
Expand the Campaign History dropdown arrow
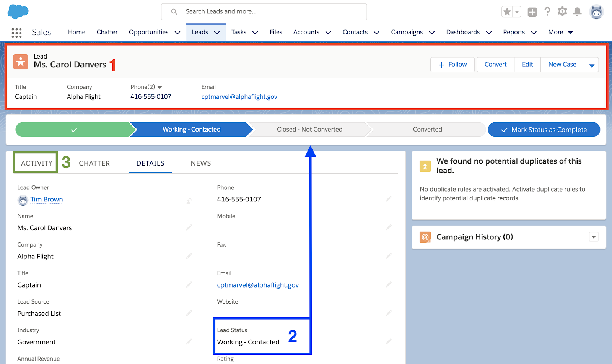[593, 237]
